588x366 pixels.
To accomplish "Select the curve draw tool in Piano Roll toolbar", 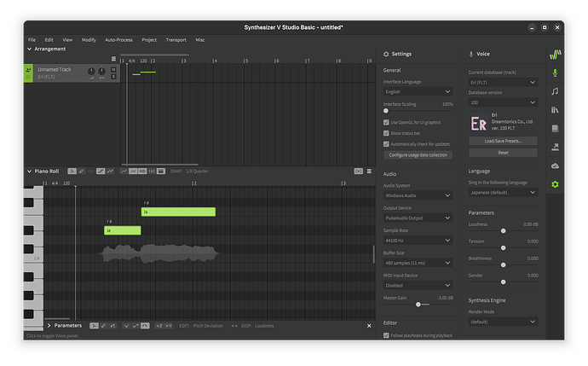I will coord(110,171).
